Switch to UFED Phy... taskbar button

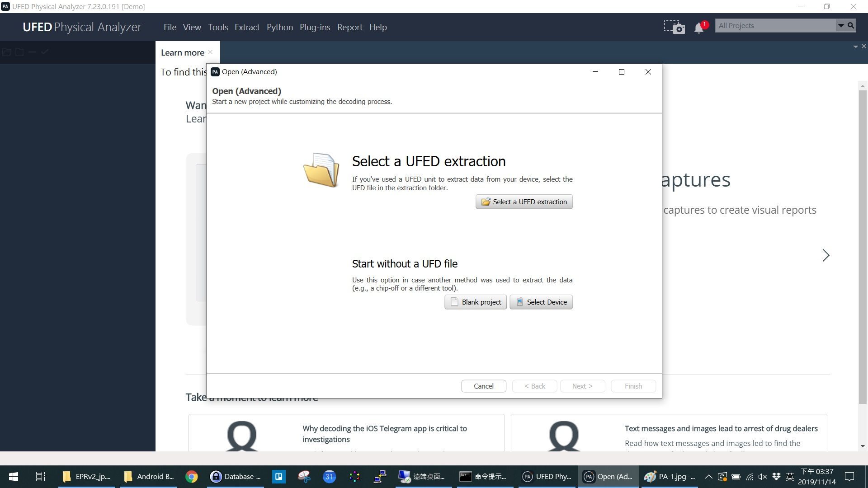click(x=546, y=477)
